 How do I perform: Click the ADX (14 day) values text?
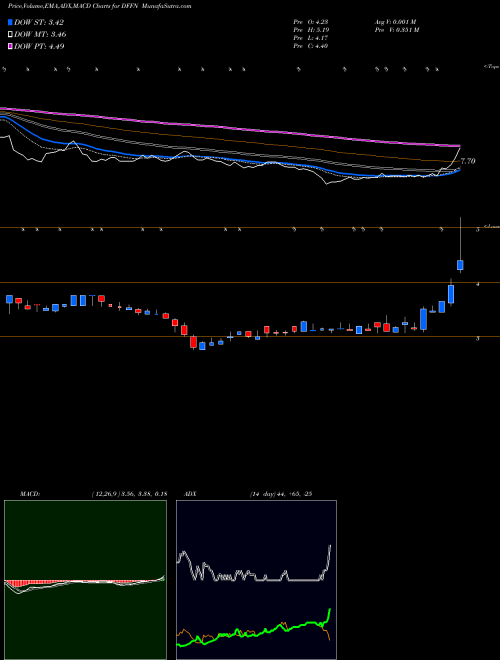coord(280,494)
